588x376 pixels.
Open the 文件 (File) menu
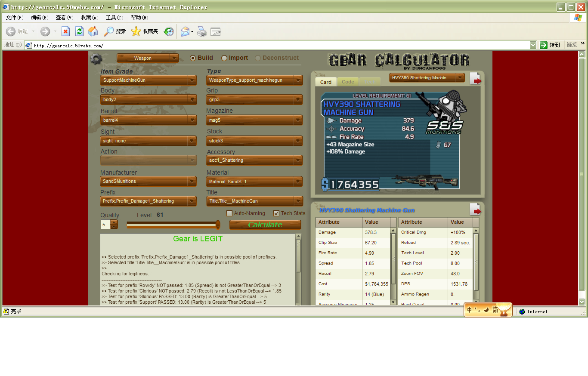(x=15, y=18)
